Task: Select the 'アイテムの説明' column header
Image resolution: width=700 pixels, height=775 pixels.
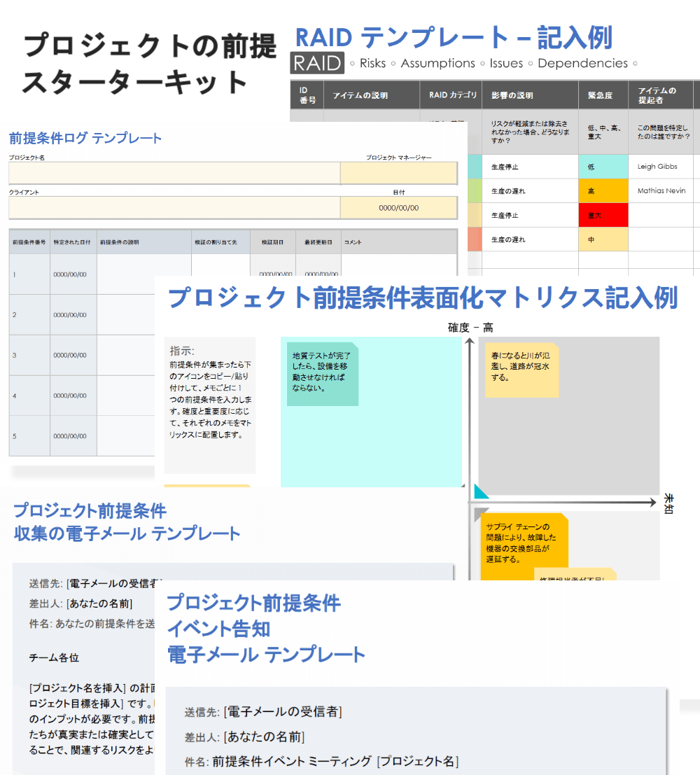Action: tap(372, 95)
